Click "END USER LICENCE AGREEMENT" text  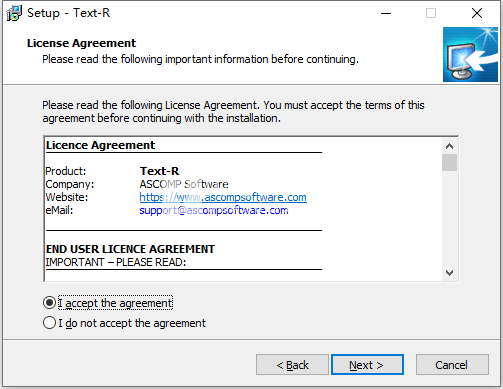pos(130,249)
